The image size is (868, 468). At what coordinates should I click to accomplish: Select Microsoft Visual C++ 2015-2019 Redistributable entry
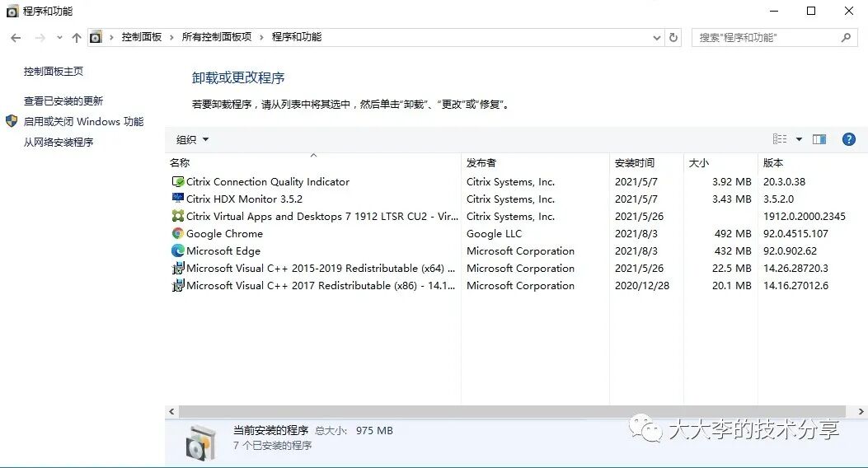(321, 269)
